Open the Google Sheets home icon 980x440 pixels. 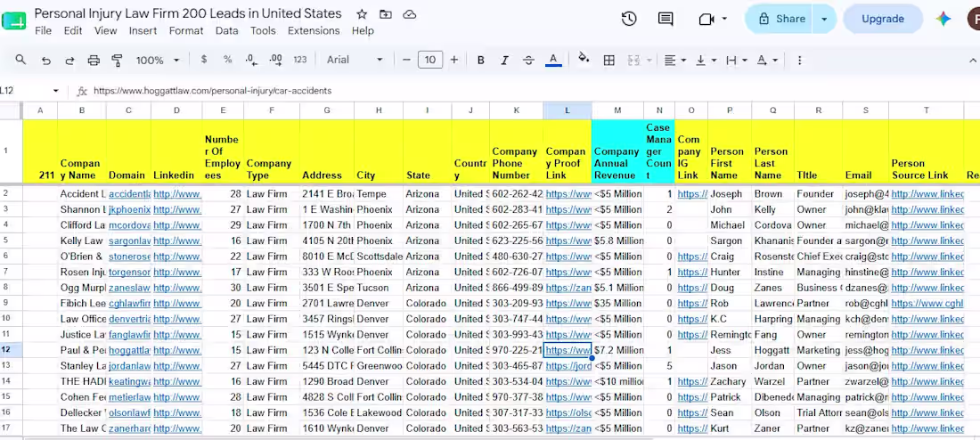point(12,21)
